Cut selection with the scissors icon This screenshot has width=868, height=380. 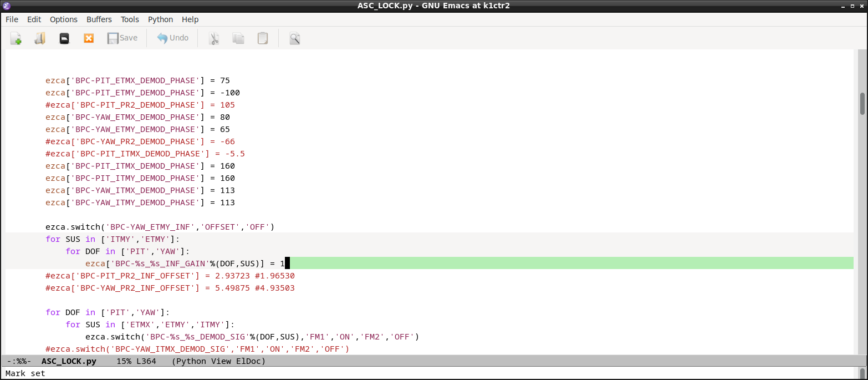point(214,38)
